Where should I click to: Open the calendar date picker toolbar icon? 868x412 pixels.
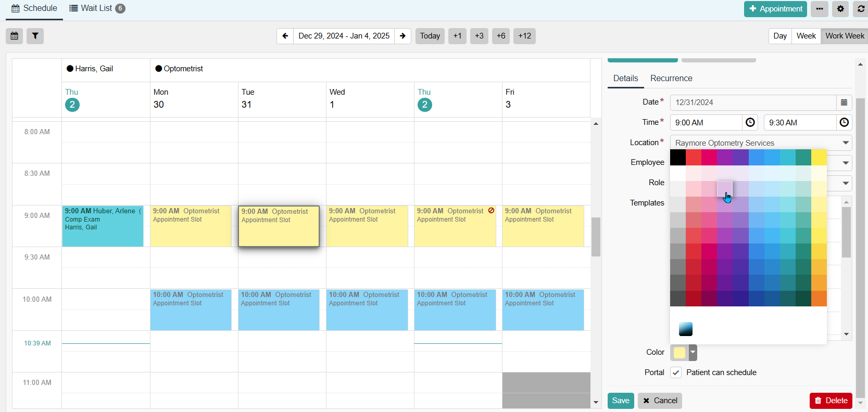(15, 36)
